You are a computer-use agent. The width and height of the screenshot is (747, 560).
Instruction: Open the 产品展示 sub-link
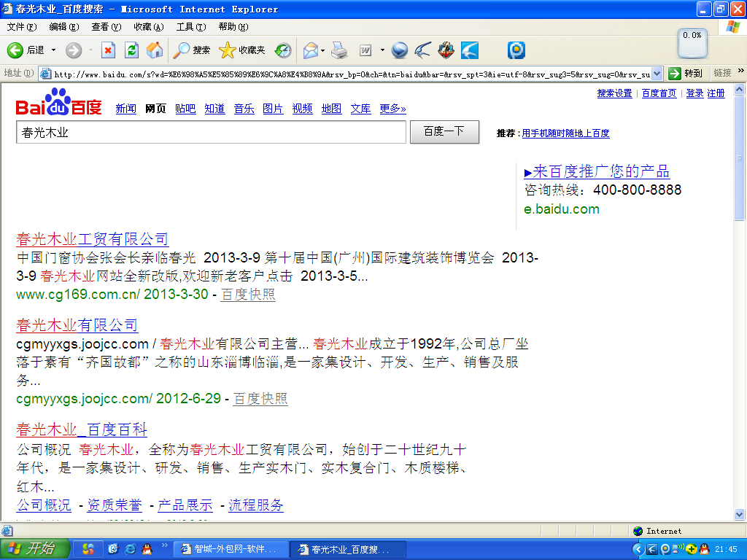(185, 505)
